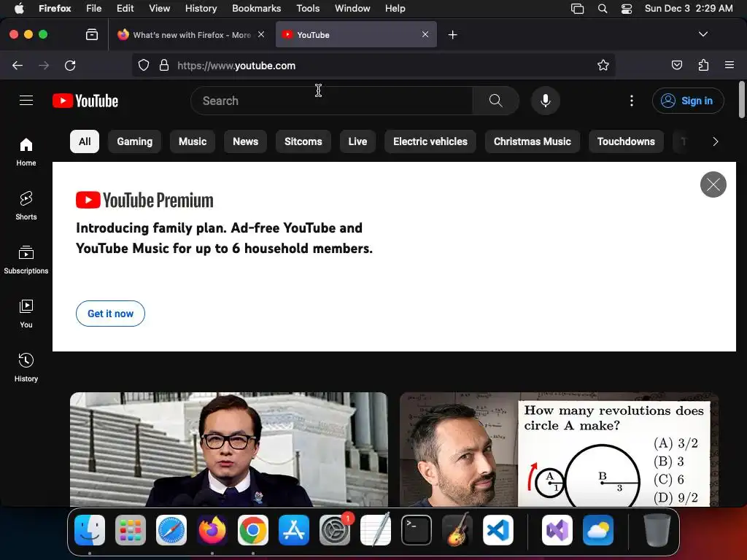Open Control Center in menu bar

click(627, 8)
